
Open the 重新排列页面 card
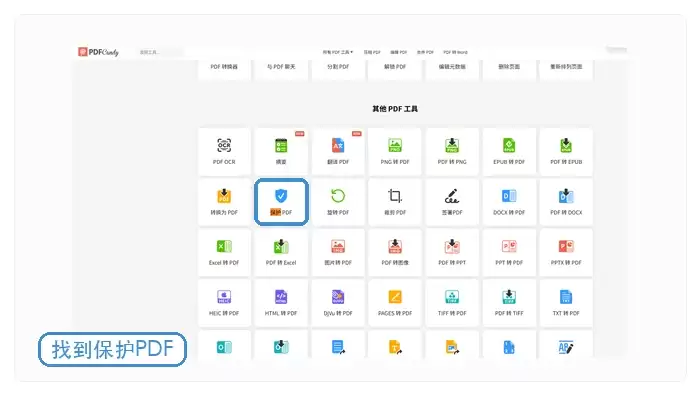coord(566,69)
